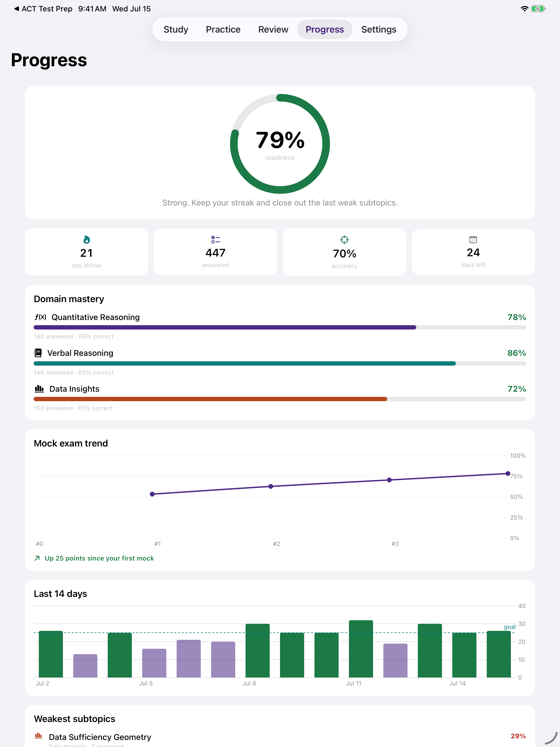The height and width of the screenshot is (747, 560).
Task: Open Data Sufficiency Geometry weakest subtopic
Action: pyautogui.click(x=280, y=739)
